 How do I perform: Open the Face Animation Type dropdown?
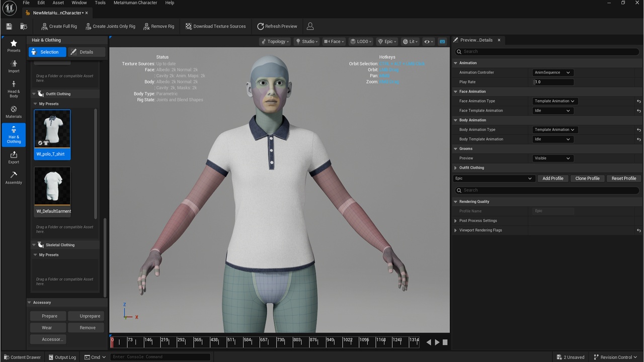(x=555, y=101)
